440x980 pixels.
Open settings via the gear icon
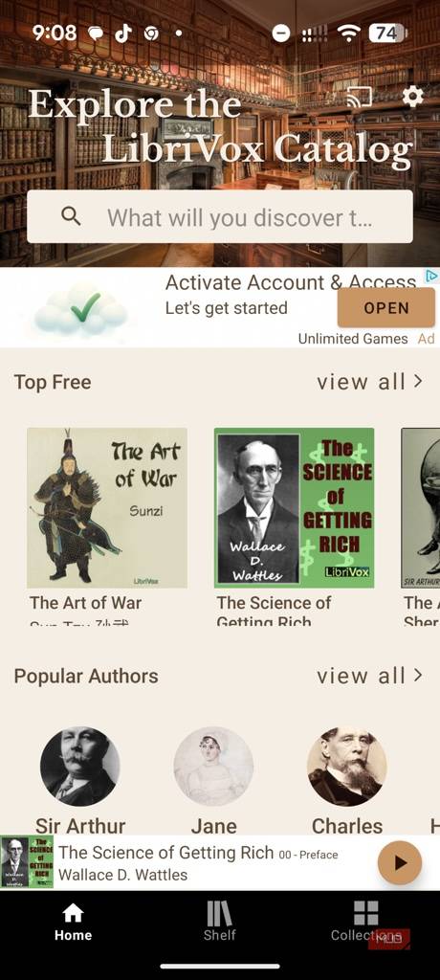tap(412, 97)
